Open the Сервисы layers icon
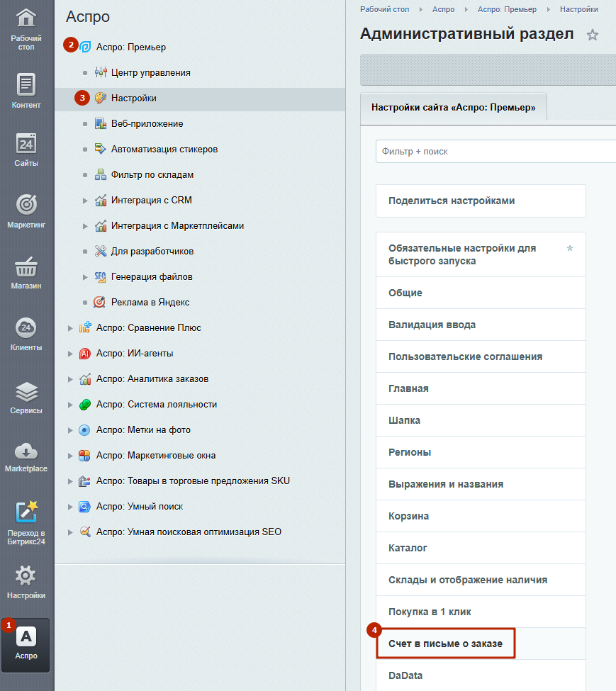This screenshot has width=616, height=691. point(26,392)
